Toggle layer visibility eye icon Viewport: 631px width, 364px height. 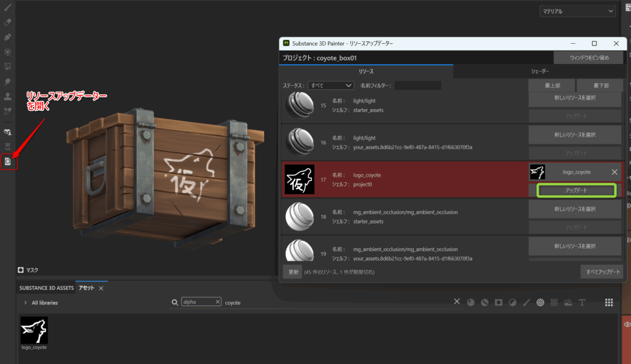(x=627, y=324)
